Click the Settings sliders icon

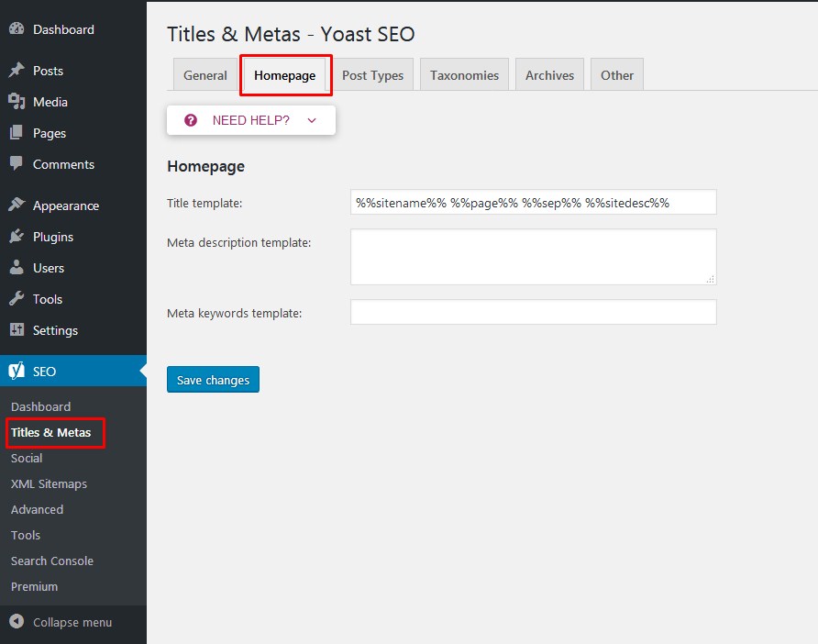click(x=17, y=330)
